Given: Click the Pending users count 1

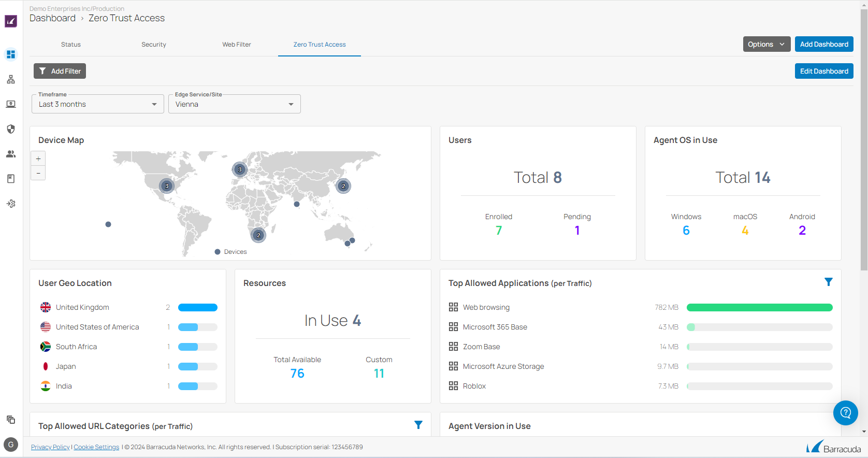Looking at the screenshot, I should point(577,231).
